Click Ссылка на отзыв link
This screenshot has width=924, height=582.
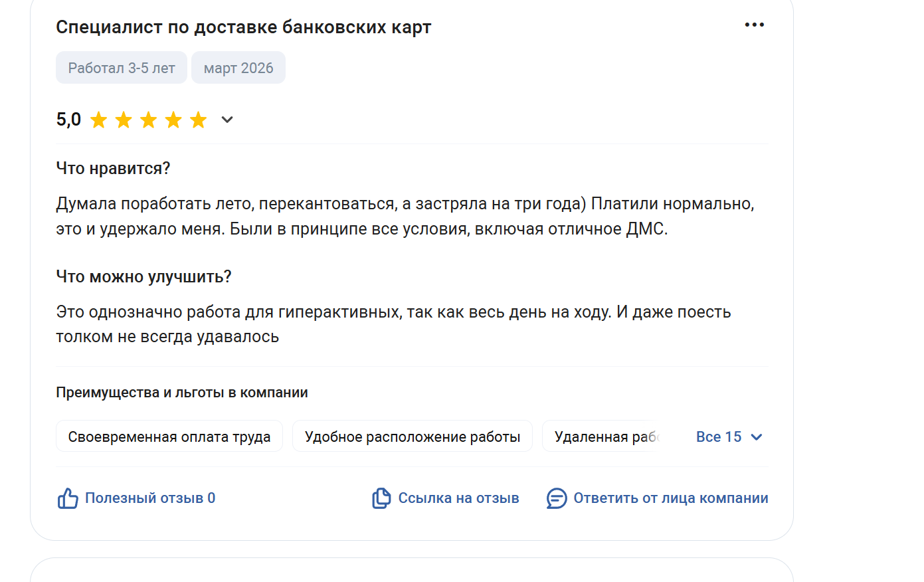pyautogui.click(x=458, y=498)
